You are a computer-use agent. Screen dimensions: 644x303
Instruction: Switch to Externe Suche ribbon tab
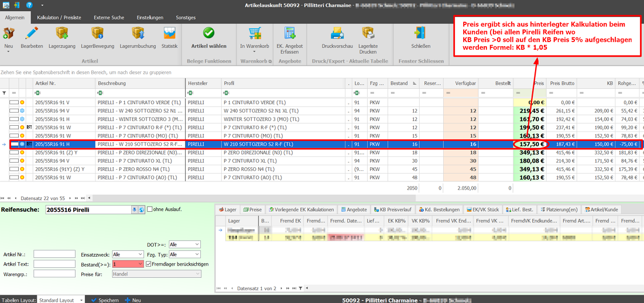click(109, 18)
